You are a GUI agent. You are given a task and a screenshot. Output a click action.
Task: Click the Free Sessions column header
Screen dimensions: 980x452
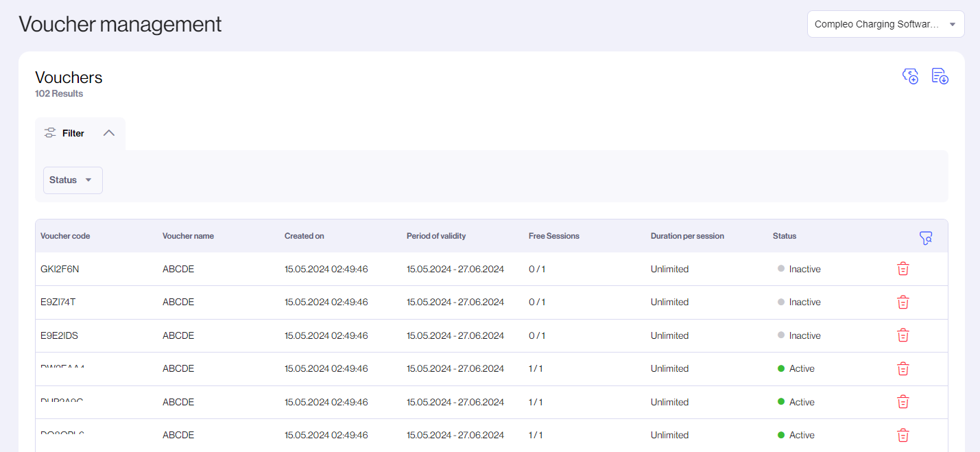coord(553,235)
